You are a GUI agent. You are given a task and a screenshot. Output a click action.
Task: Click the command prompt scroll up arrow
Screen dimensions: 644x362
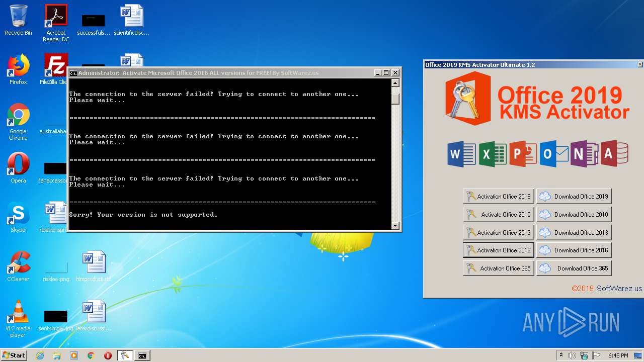[x=395, y=83]
